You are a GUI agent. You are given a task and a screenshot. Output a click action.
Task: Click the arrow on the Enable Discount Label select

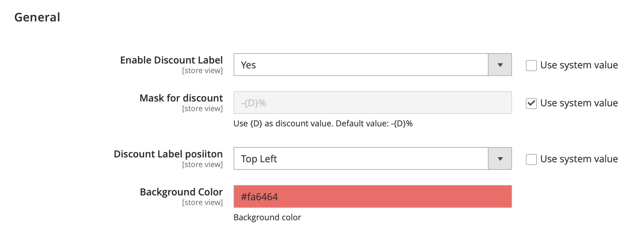coord(500,65)
